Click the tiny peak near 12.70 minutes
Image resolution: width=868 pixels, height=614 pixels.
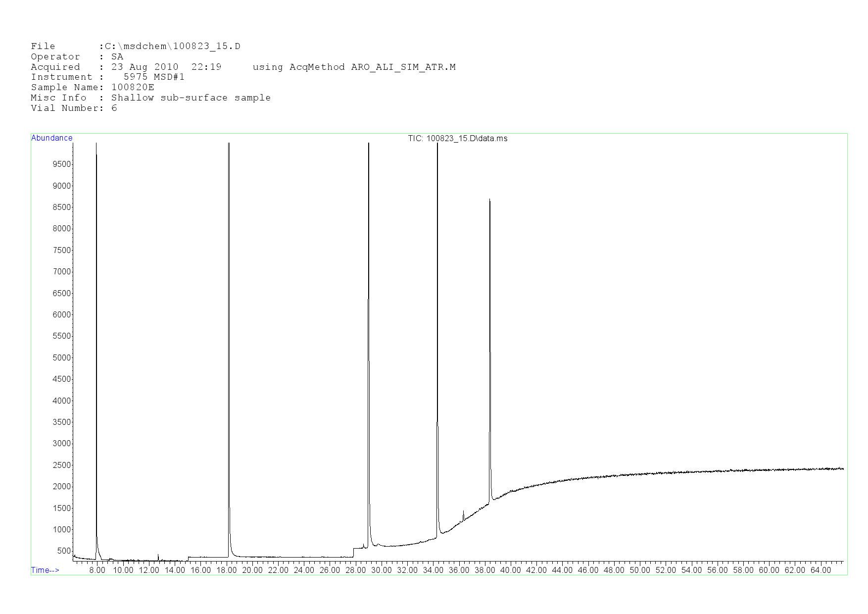[158, 557]
